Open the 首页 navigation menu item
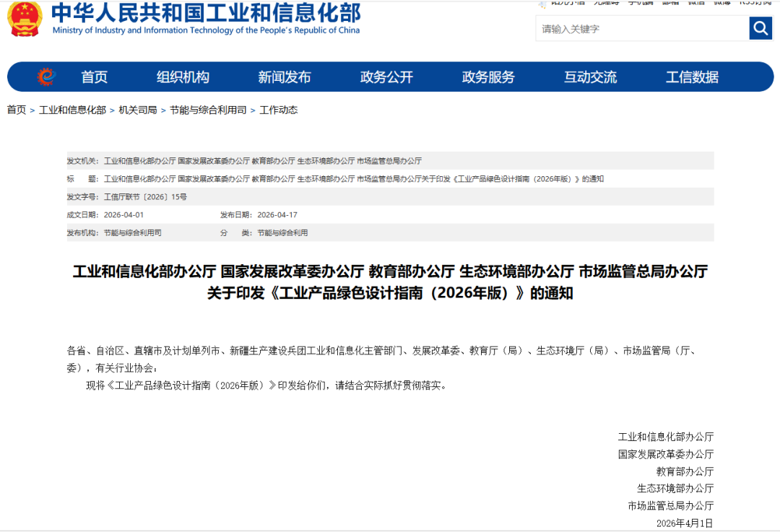The height and width of the screenshot is (532, 780). tap(94, 77)
